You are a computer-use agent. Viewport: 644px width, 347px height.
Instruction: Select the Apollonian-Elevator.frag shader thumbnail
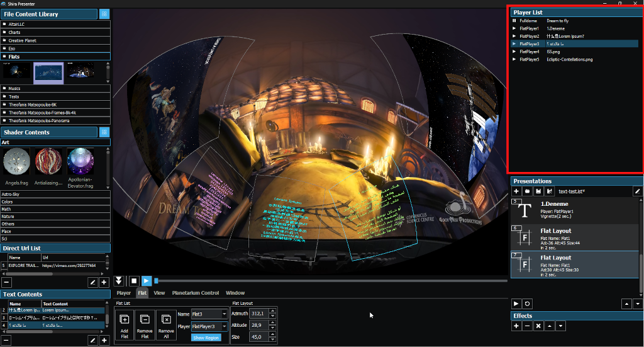coord(80,168)
